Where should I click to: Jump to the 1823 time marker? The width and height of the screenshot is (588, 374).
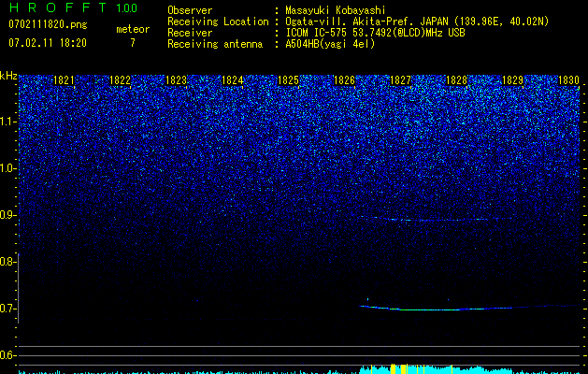176,81
